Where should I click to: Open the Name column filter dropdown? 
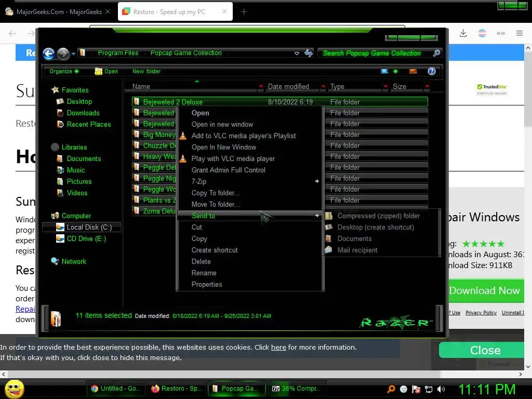point(261,87)
